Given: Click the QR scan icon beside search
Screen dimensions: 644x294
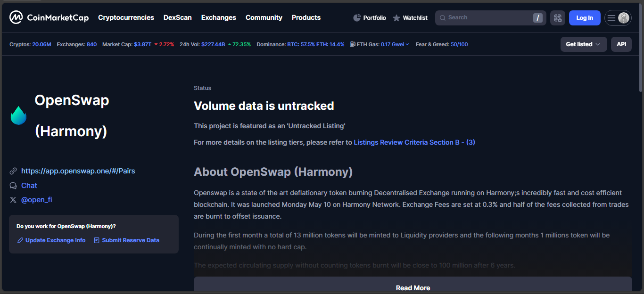Looking at the screenshot, I should 558,18.
